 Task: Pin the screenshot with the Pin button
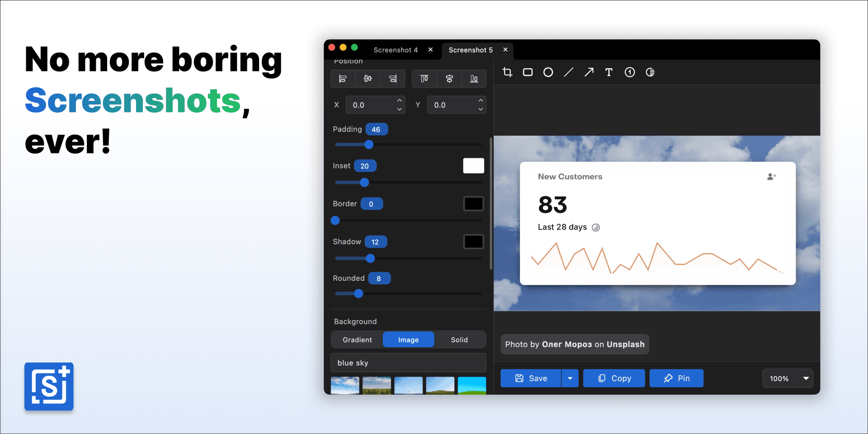[676, 378]
